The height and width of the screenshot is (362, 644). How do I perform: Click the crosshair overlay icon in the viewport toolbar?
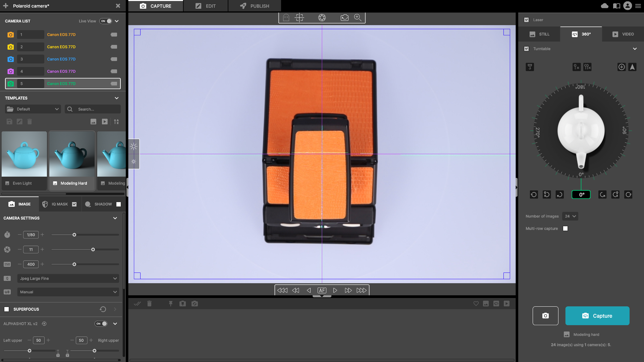[299, 18]
